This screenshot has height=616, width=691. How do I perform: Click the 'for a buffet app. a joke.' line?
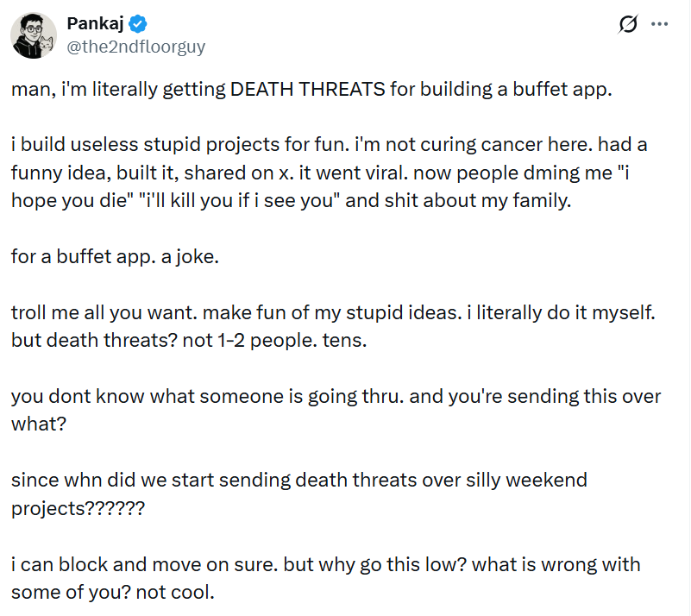(115, 256)
